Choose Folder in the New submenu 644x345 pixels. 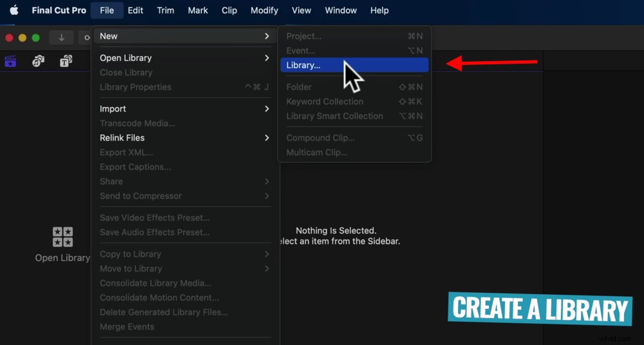point(354,87)
